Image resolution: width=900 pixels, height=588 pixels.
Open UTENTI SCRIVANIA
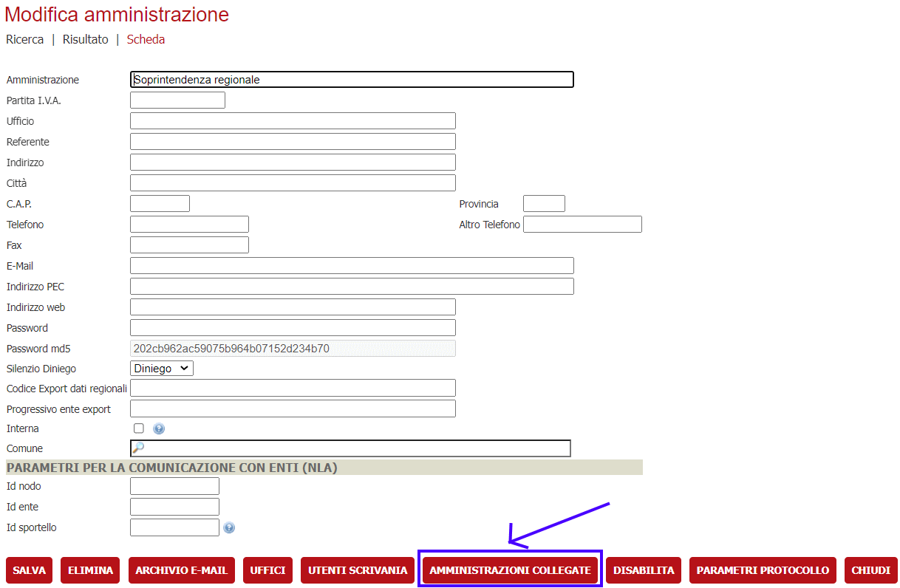[357, 570]
